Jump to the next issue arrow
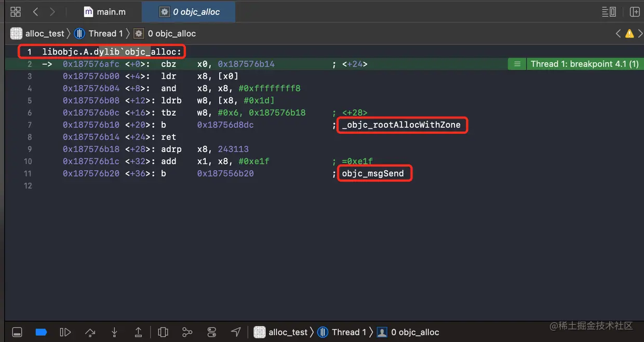 click(640, 34)
